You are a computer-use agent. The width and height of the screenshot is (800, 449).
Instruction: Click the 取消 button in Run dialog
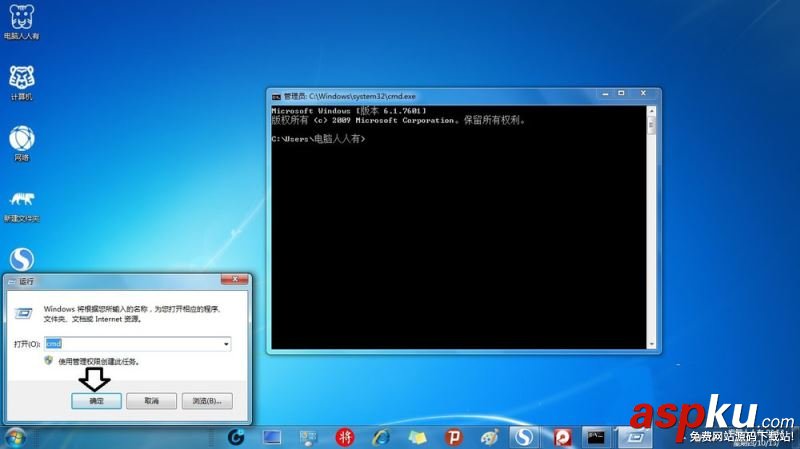pos(152,401)
